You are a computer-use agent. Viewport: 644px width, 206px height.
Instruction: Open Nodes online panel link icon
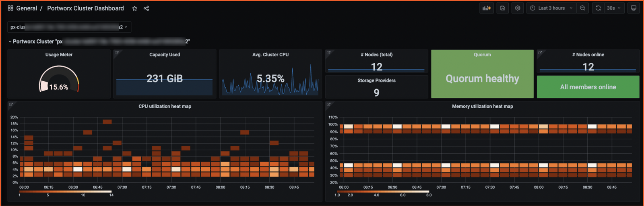click(x=540, y=53)
